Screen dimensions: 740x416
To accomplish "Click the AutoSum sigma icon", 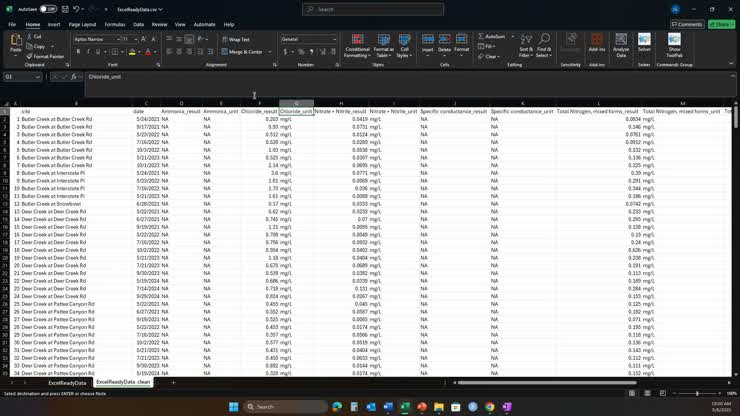I will (x=480, y=36).
